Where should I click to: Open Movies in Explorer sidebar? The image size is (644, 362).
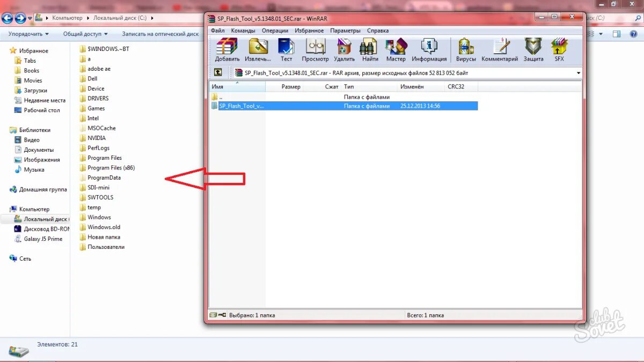point(28,80)
